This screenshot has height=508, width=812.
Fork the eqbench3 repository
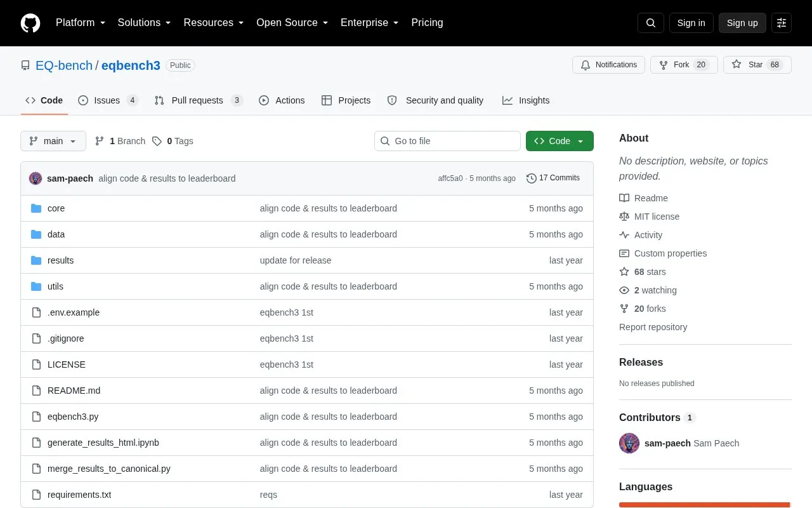pyautogui.click(x=684, y=65)
